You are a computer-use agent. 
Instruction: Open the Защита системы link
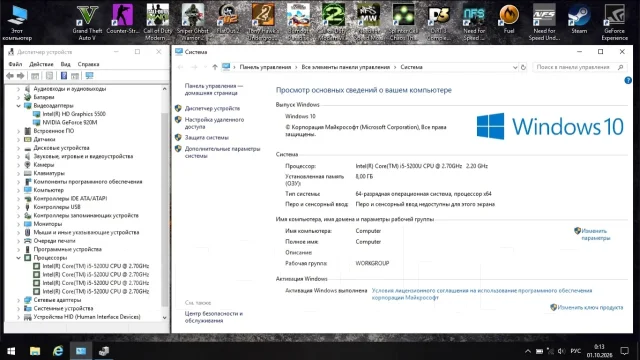click(207, 138)
